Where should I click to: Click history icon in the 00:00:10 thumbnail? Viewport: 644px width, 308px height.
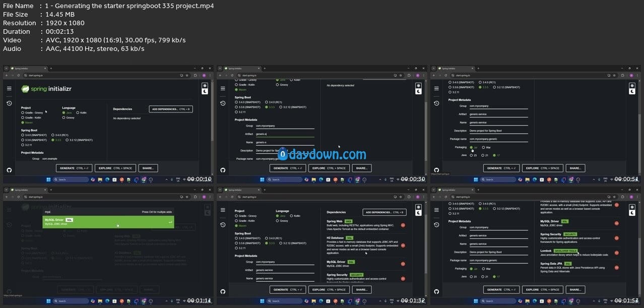(x=9, y=103)
